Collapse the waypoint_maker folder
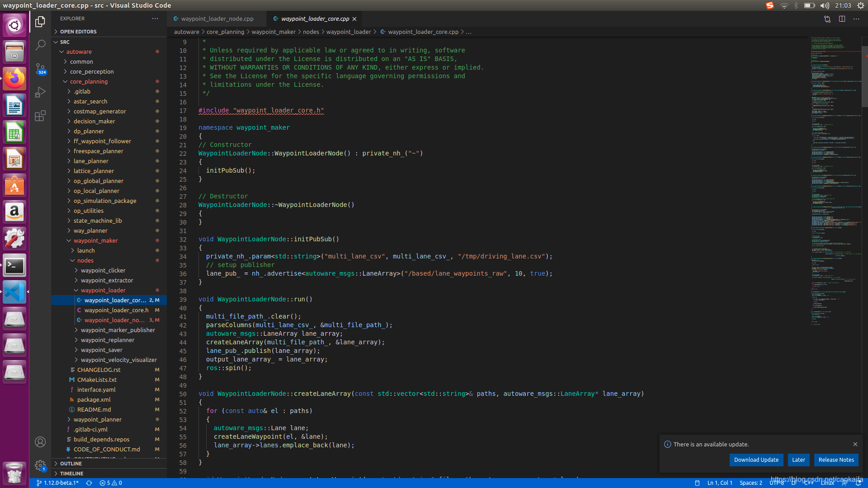Viewport: 868px width, 488px height. (95, 240)
